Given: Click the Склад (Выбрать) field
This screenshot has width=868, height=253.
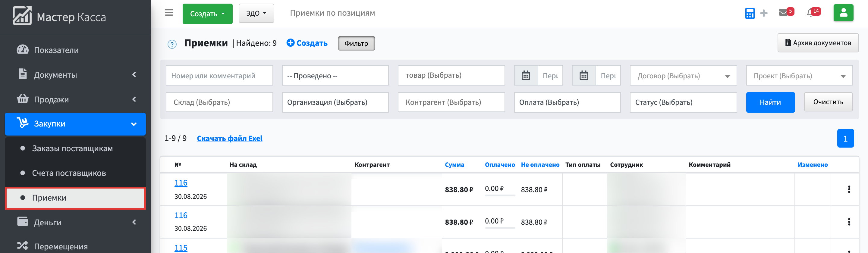Looking at the screenshot, I should (x=219, y=102).
